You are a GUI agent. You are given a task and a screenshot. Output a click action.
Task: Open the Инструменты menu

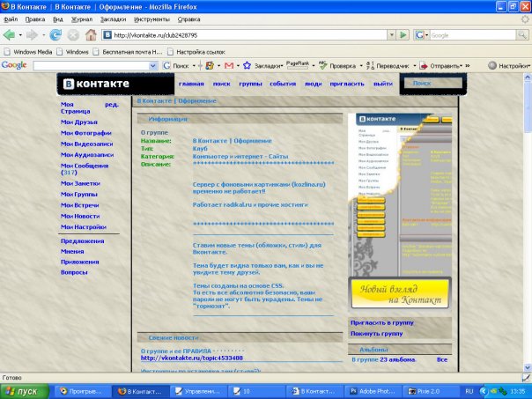tap(151, 19)
